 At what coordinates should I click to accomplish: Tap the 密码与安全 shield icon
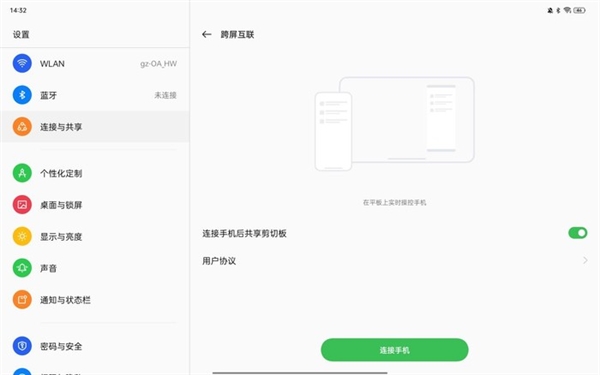pyautogui.click(x=22, y=346)
